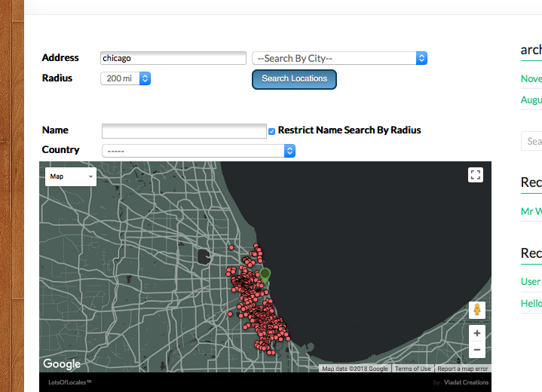This screenshot has height=392, width=542.
Task: Focus the Name text field
Action: [184, 130]
